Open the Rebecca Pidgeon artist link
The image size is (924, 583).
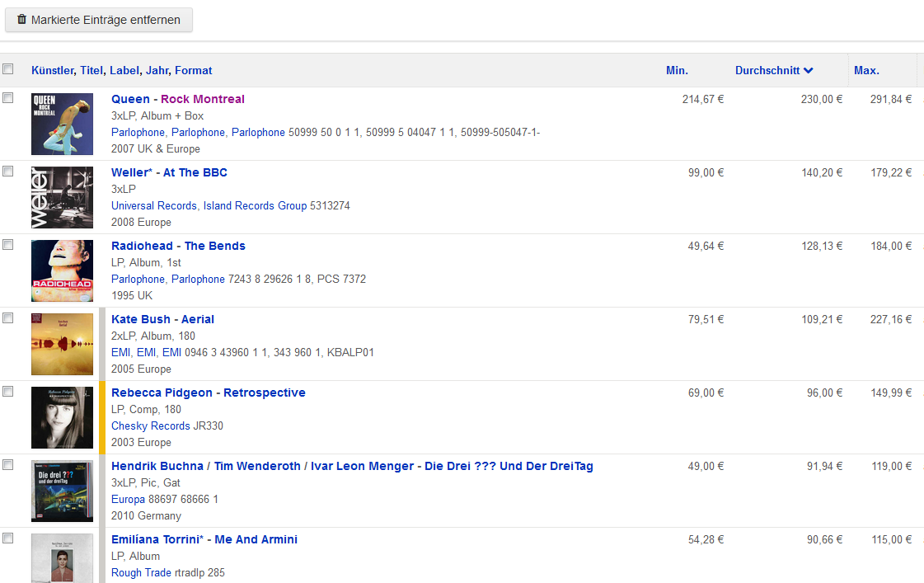[162, 393]
